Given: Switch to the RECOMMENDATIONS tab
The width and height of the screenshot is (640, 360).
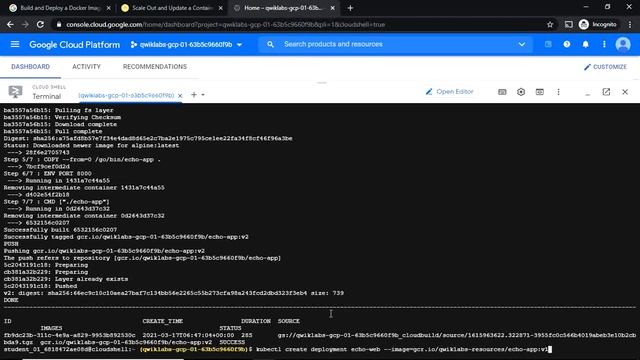Looking at the screenshot, I should (x=155, y=67).
